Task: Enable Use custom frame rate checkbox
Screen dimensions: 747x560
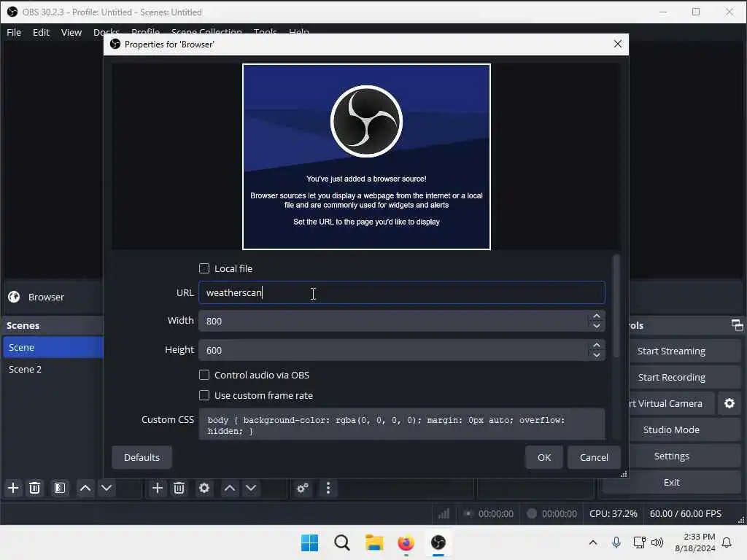Action: pyautogui.click(x=204, y=395)
